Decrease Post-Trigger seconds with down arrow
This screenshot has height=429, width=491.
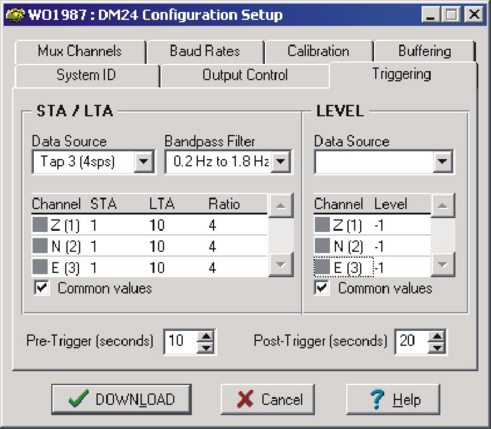(x=437, y=348)
